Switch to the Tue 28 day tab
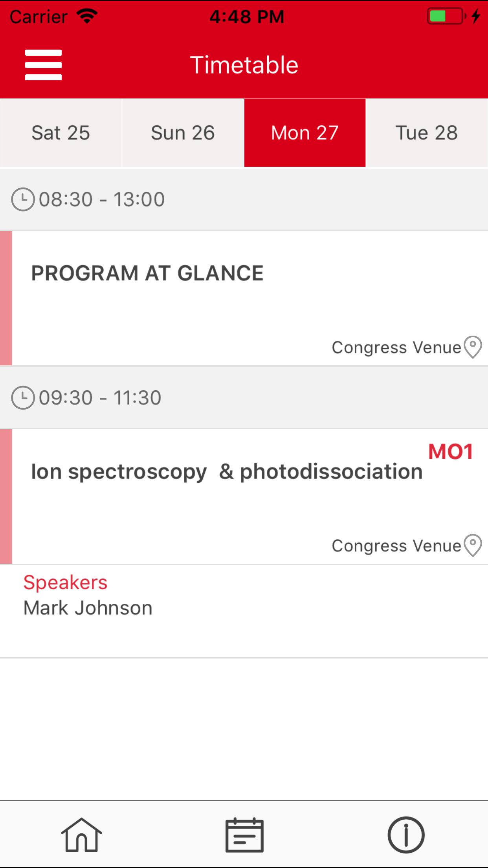Screen dimensions: 488x868 click(x=427, y=132)
